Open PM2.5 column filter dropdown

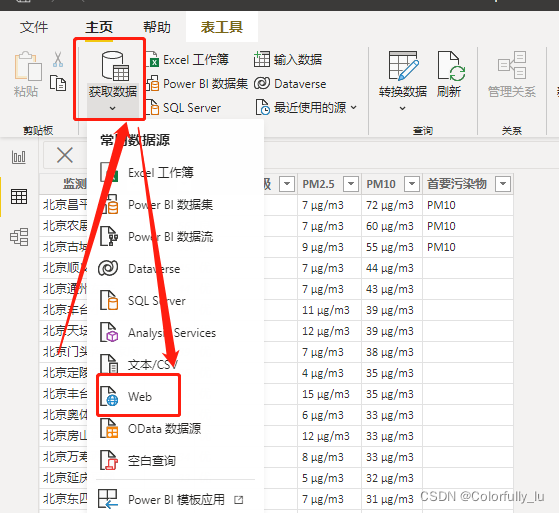click(x=351, y=184)
